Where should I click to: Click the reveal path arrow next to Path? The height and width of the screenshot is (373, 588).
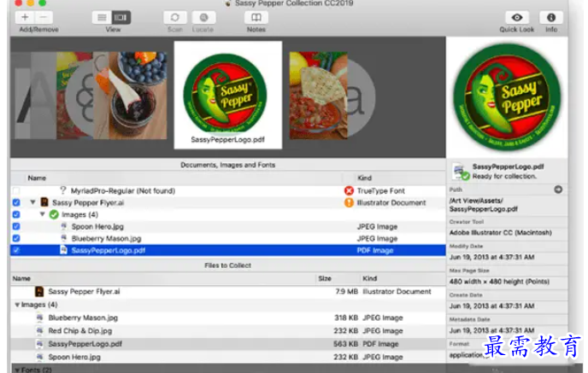558,189
